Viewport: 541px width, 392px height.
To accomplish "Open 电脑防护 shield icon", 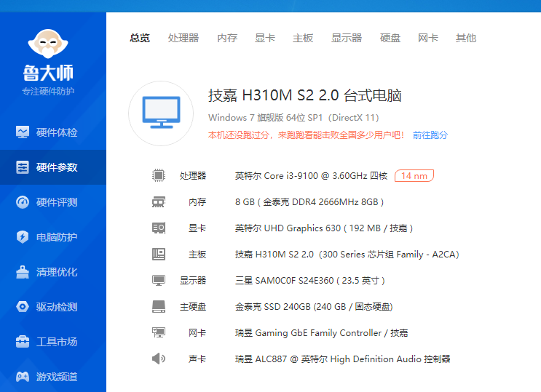I will [23, 237].
